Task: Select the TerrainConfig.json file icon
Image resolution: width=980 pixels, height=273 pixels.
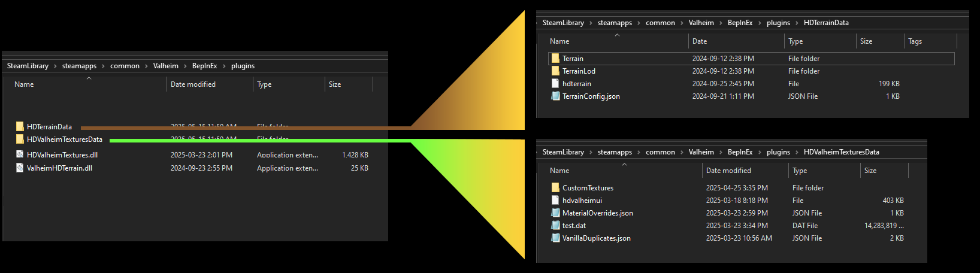Action: click(555, 96)
